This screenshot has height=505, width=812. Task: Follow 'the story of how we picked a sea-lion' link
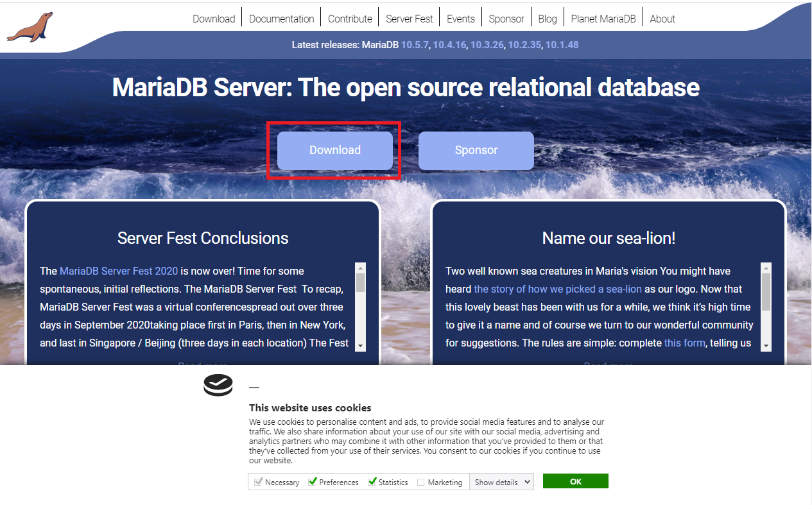(x=558, y=289)
